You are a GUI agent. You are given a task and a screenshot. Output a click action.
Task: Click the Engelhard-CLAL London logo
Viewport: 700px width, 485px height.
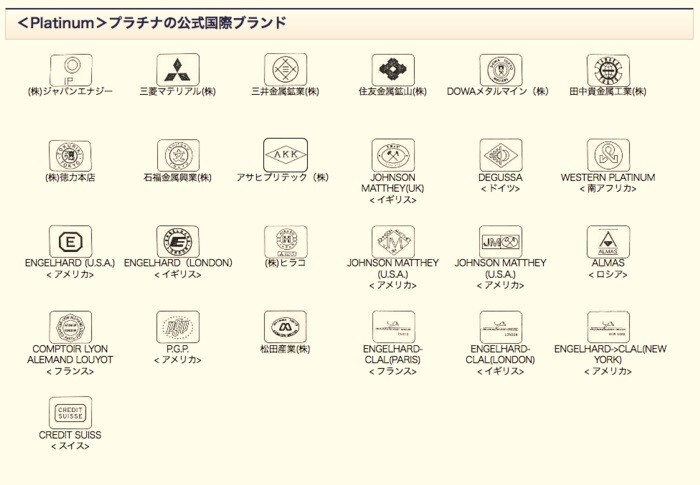(500, 327)
